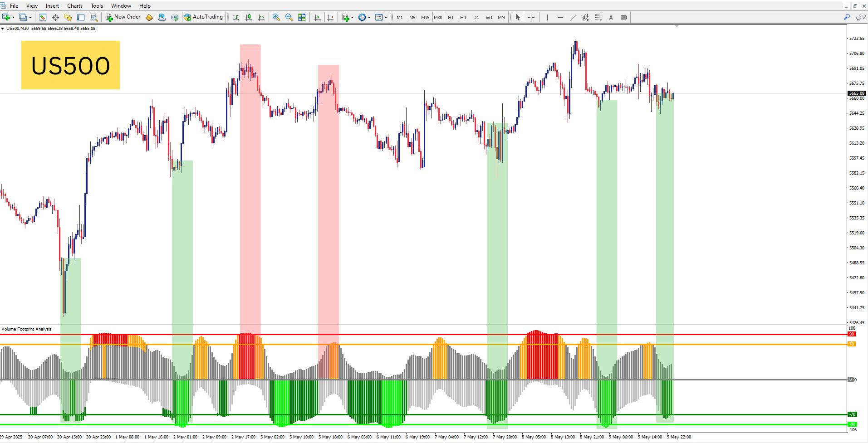Screen dimensions: 868x443
Task: Open the Indicators list dropdown arrow
Action: 353,17
